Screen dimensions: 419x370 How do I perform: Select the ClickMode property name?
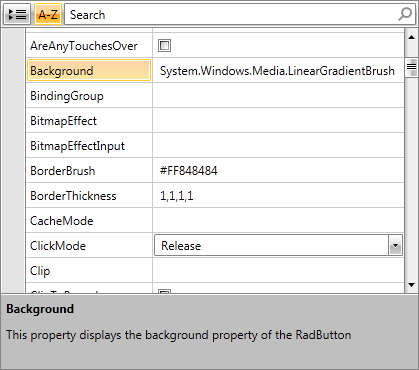tap(58, 246)
